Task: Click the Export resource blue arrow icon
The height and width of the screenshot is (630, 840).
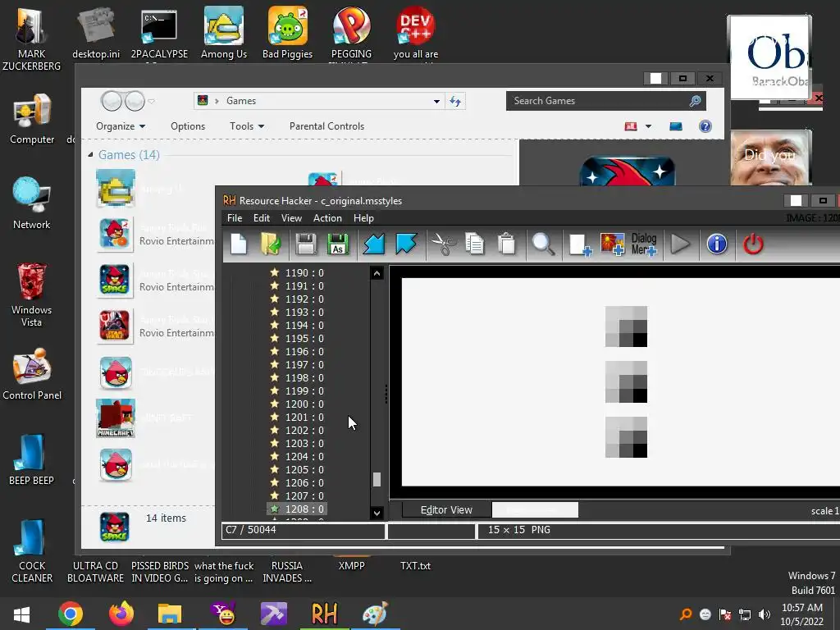Action: (406, 244)
